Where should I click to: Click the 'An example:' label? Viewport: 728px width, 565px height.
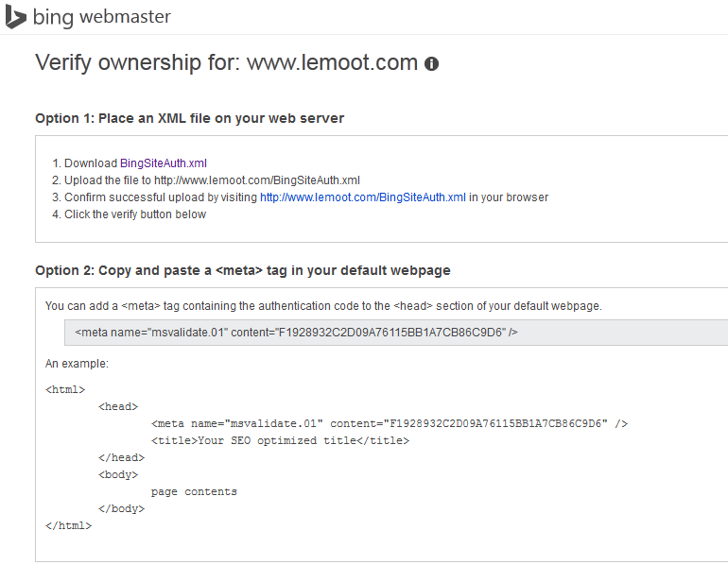click(77, 364)
